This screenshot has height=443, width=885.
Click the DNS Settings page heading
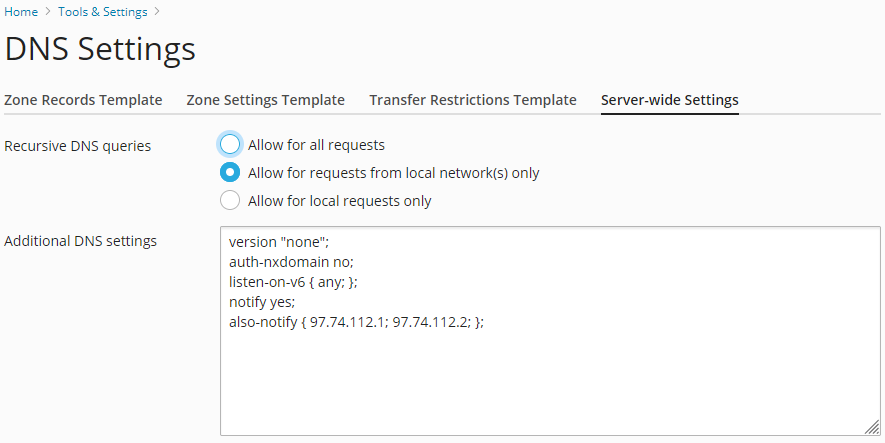100,49
